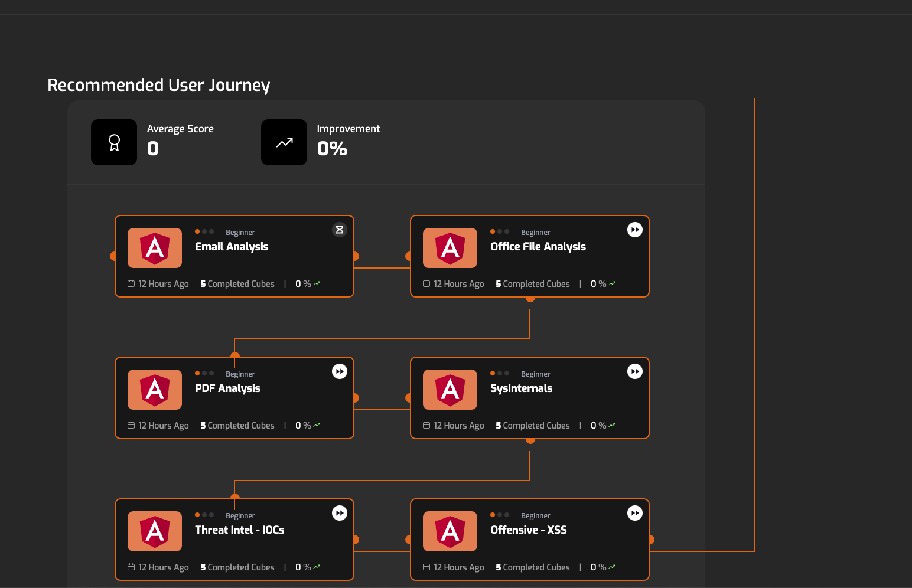The image size is (912, 588).
Task: Click the fast-forward icon on Offensive - XSS
Action: tap(634, 513)
